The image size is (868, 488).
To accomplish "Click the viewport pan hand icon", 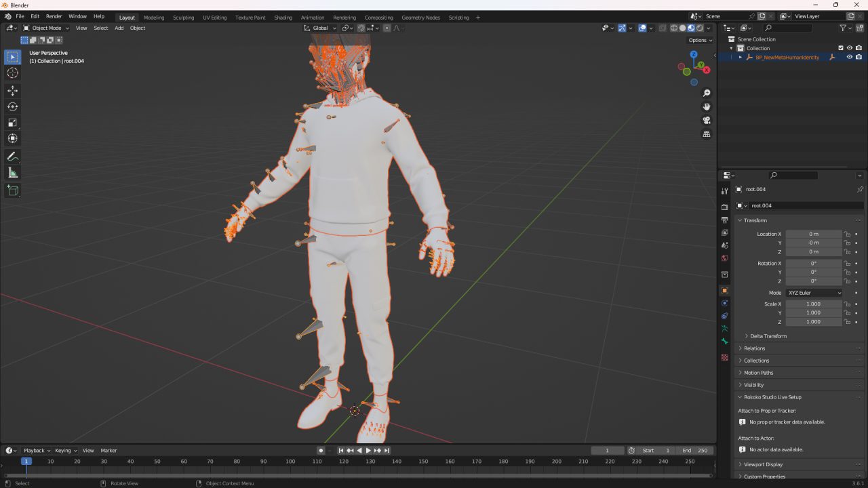I will [x=707, y=106].
